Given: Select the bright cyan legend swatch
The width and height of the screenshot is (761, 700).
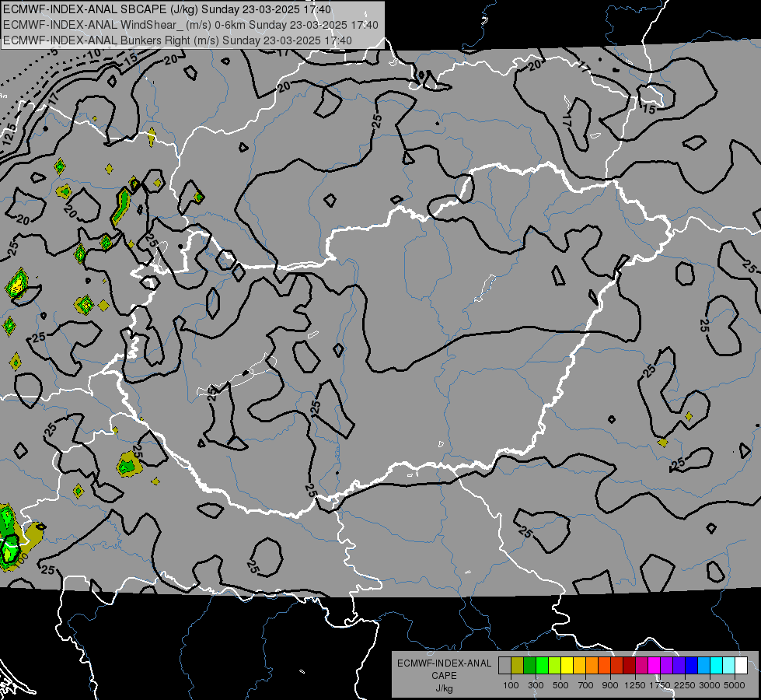Looking at the screenshot, I should [717, 665].
